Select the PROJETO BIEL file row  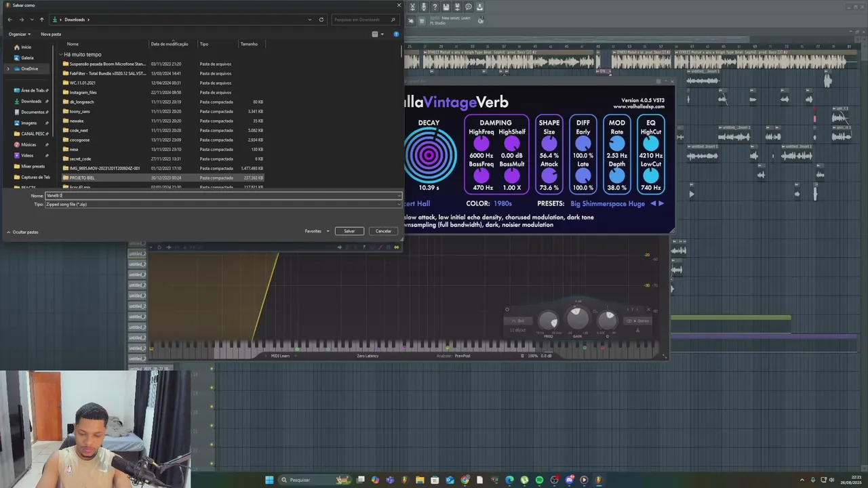point(163,178)
